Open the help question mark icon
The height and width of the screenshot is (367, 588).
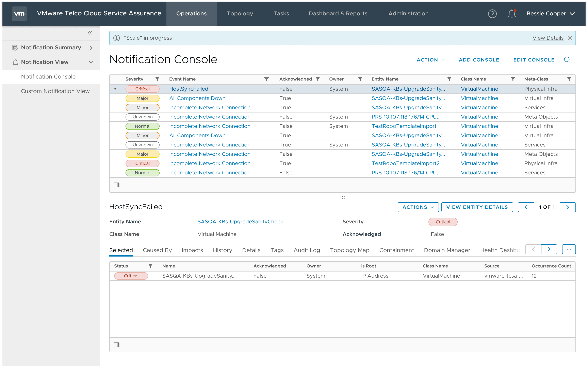[492, 14]
